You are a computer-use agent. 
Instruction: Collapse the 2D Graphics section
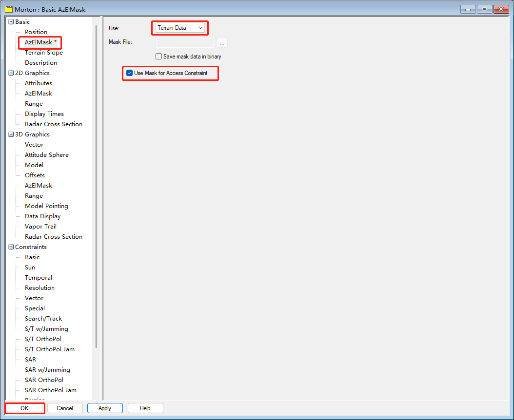pyautogui.click(x=10, y=73)
